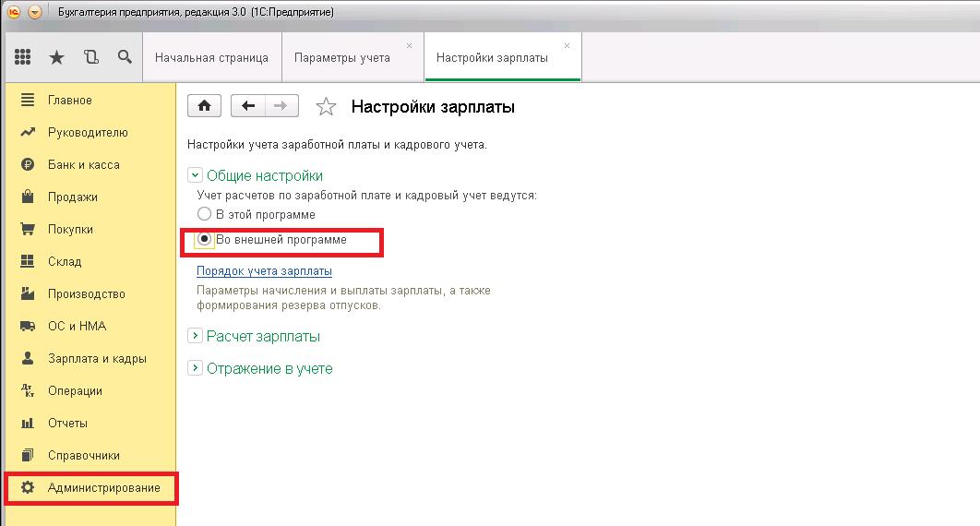Open the Справочники section label

(84, 456)
